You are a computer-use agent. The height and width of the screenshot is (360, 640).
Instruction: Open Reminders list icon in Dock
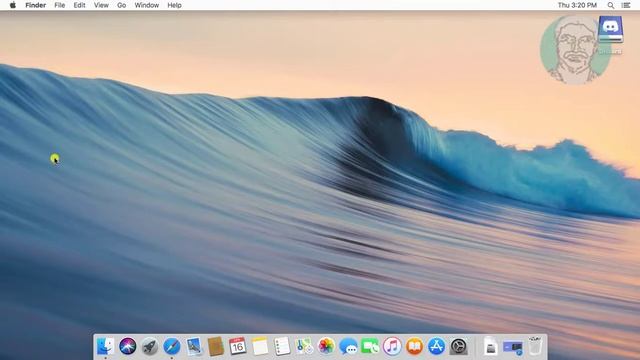(x=282, y=347)
